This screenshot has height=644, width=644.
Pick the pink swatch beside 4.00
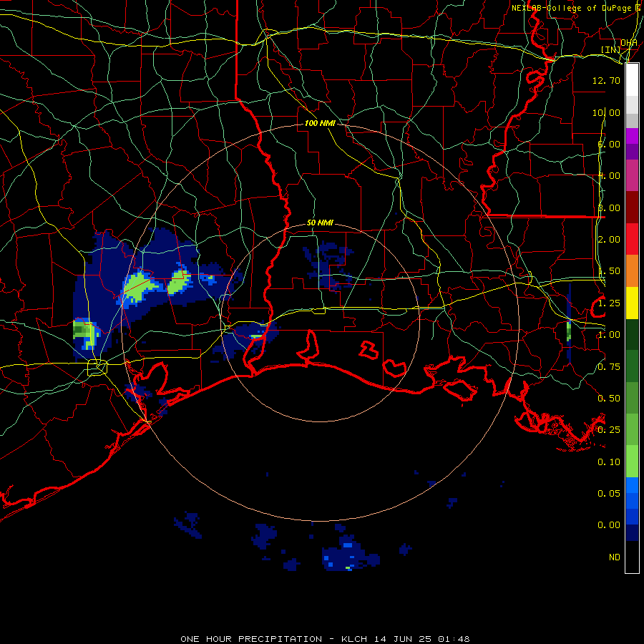[632, 175]
